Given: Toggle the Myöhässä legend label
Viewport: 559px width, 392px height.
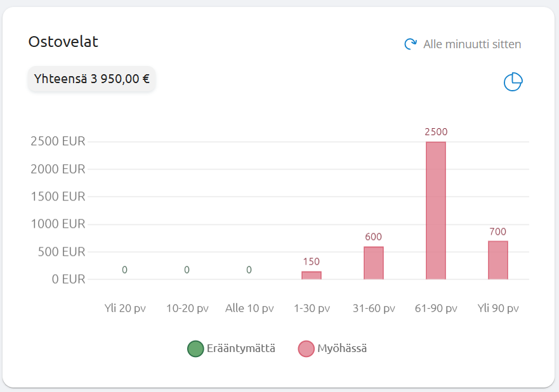Looking at the screenshot, I should click(x=342, y=348).
